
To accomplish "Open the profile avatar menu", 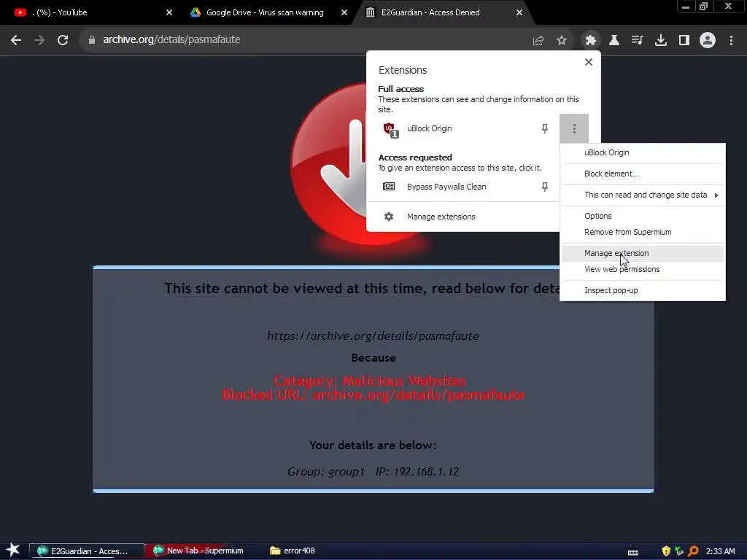I will (708, 41).
